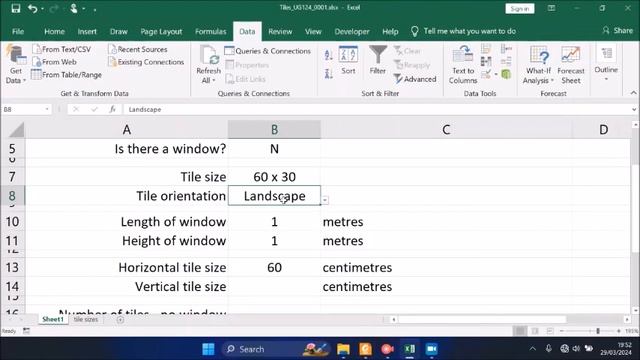Open the Sort dialog
Image resolution: width=640 pixels, height=360 pixels.
348,61
